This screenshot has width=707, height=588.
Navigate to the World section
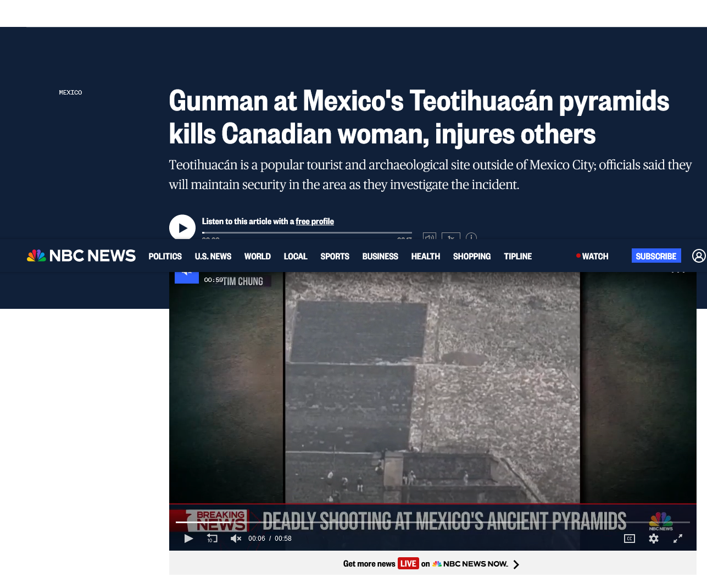pos(258,257)
